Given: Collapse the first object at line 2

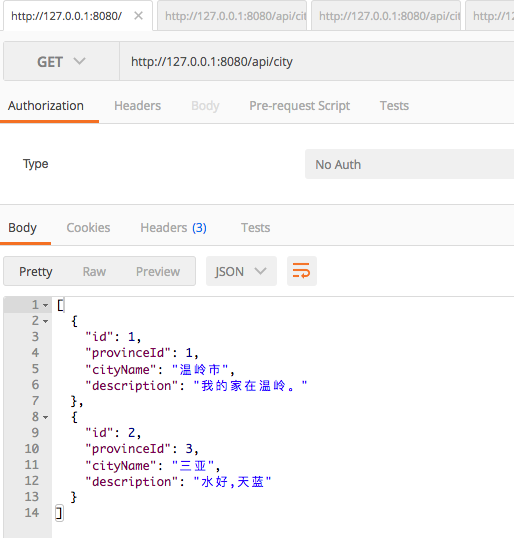Looking at the screenshot, I should point(46,321).
